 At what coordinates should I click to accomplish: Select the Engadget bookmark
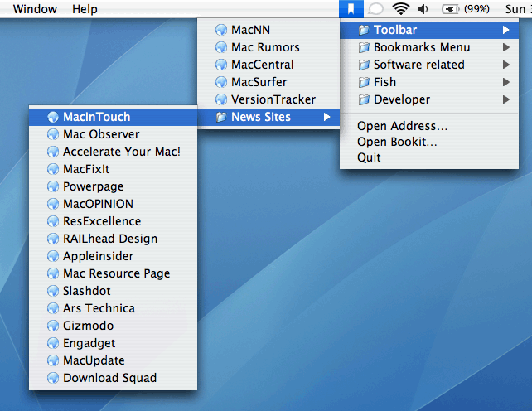point(113,343)
